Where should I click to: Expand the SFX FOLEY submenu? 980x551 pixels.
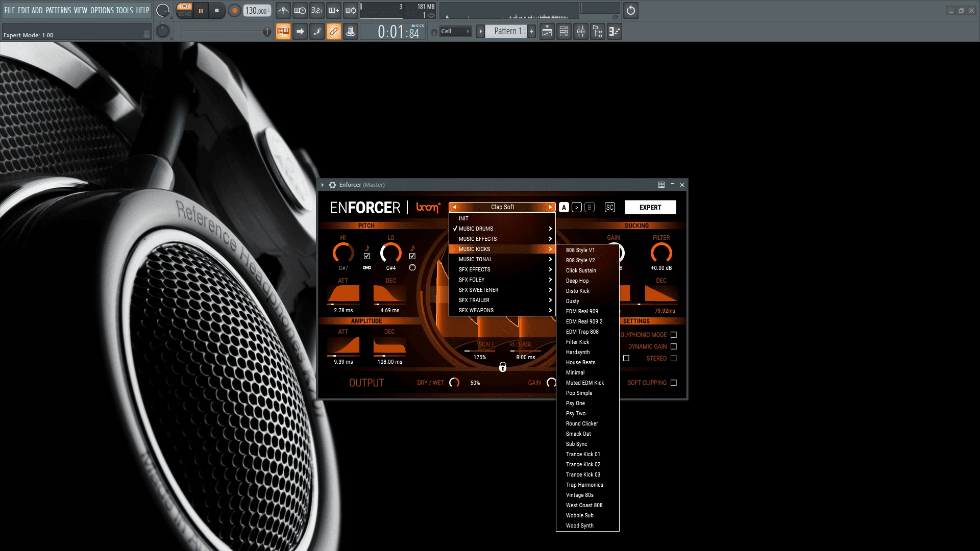(502, 280)
